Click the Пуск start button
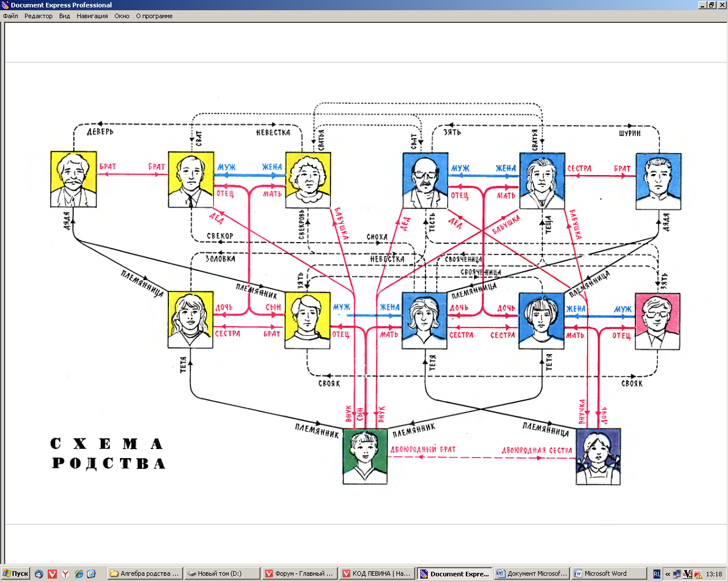 click(15, 573)
